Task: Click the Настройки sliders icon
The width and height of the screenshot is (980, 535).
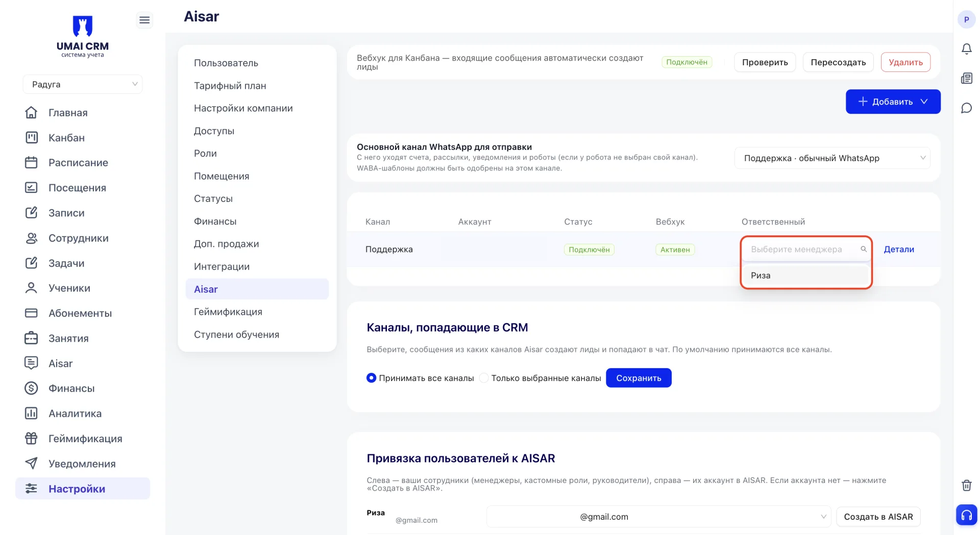Action: 31,488
